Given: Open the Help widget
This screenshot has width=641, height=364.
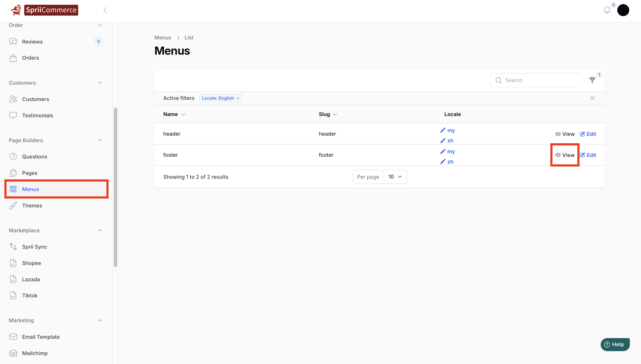Looking at the screenshot, I should point(615,344).
